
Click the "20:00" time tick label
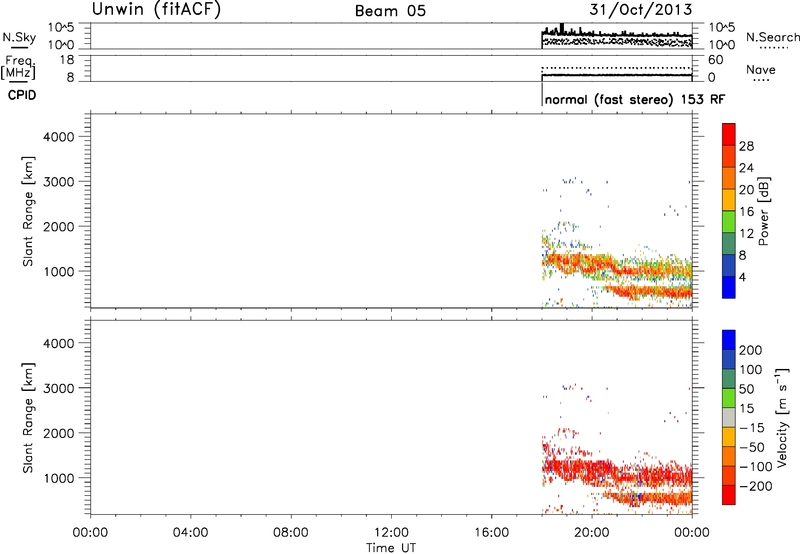(x=591, y=533)
